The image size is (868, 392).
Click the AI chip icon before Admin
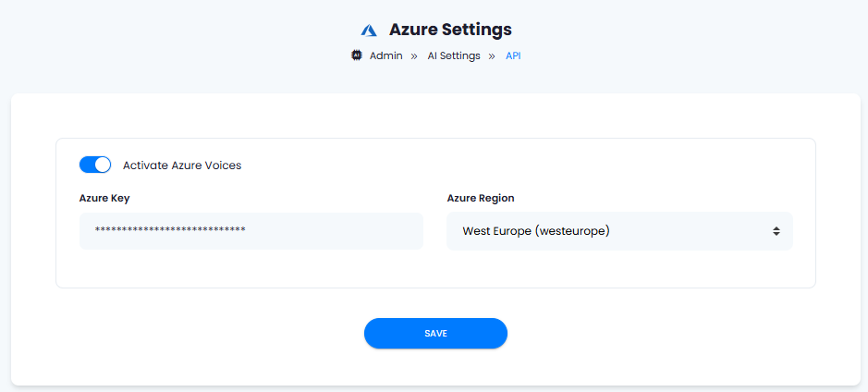tap(357, 55)
